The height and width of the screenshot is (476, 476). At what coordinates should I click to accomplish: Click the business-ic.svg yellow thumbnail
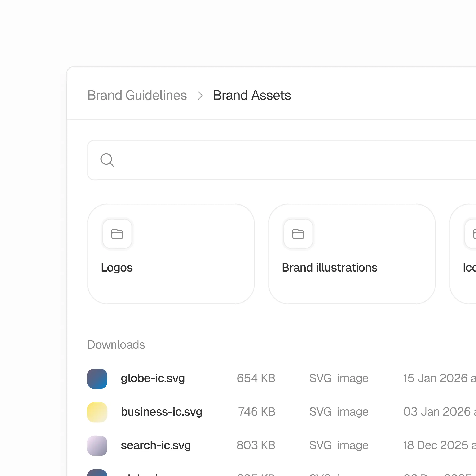pos(97,412)
